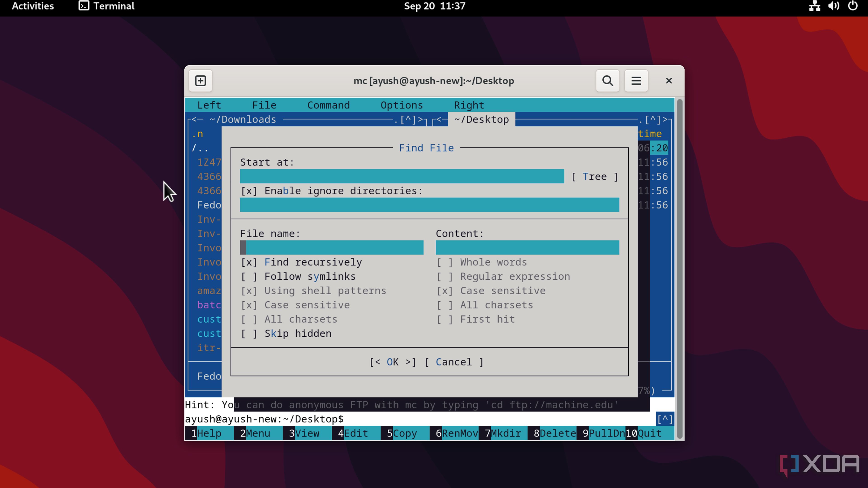The width and height of the screenshot is (868, 488).
Task: Click the Tree button next to Start at
Action: pyautogui.click(x=594, y=176)
